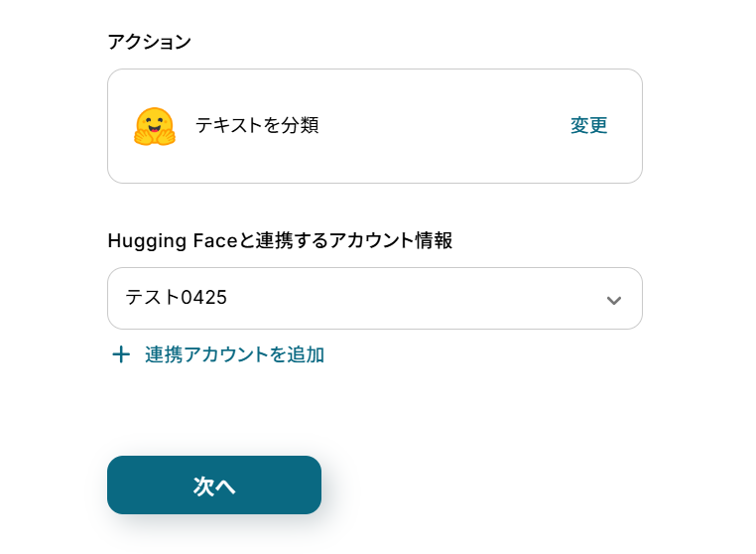The image size is (756, 554).
Task: Click the アクション section label
Action: (149, 42)
